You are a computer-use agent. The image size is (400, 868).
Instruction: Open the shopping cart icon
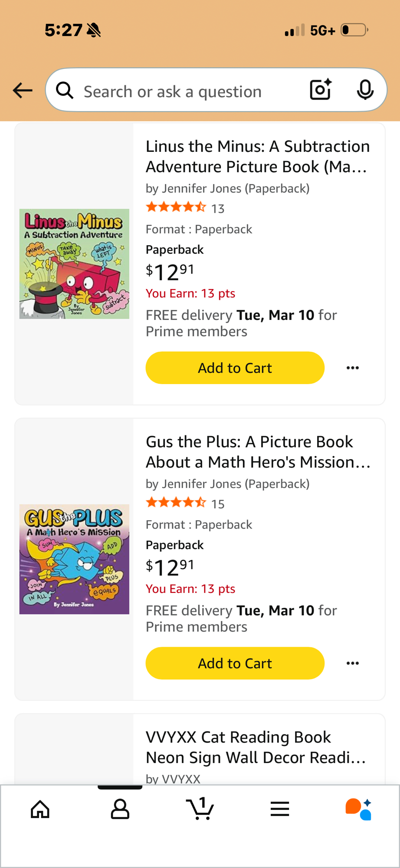pos(200,809)
